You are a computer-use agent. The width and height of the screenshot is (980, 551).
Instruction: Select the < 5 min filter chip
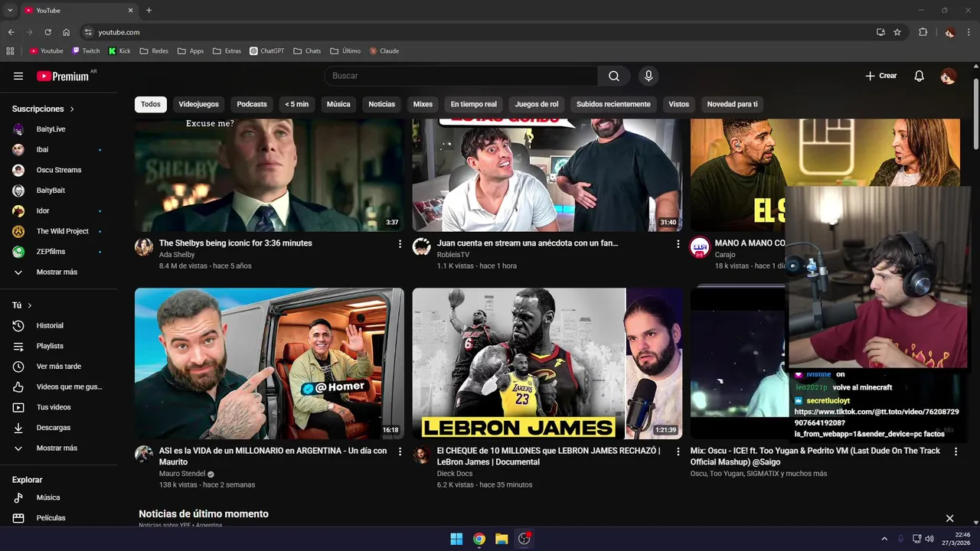[296, 104]
